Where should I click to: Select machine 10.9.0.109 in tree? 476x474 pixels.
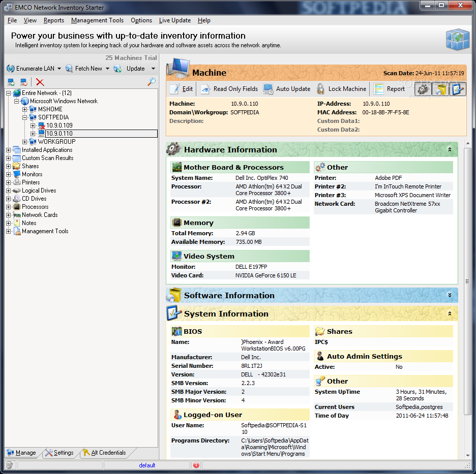pyautogui.click(x=59, y=125)
